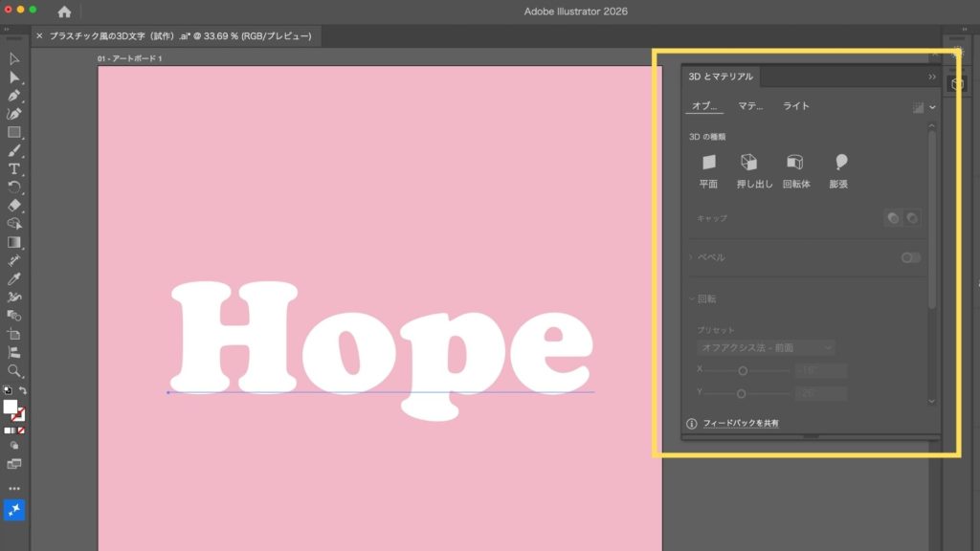Activate the Zoom magnifier tool
This screenshot has height=551, width=980.
pyautogui.click(x=14, y=370)
